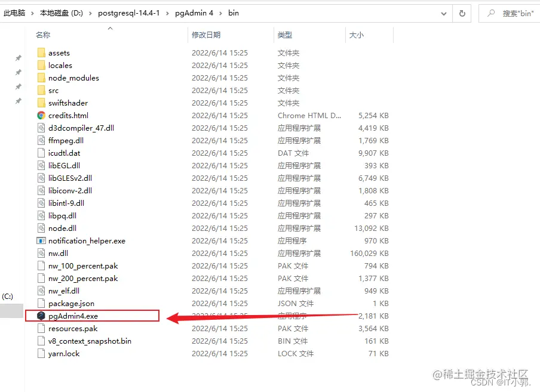Click the folder name swiftshader
This screenshot has height=392, width=540.
click(x=68, y=103)
